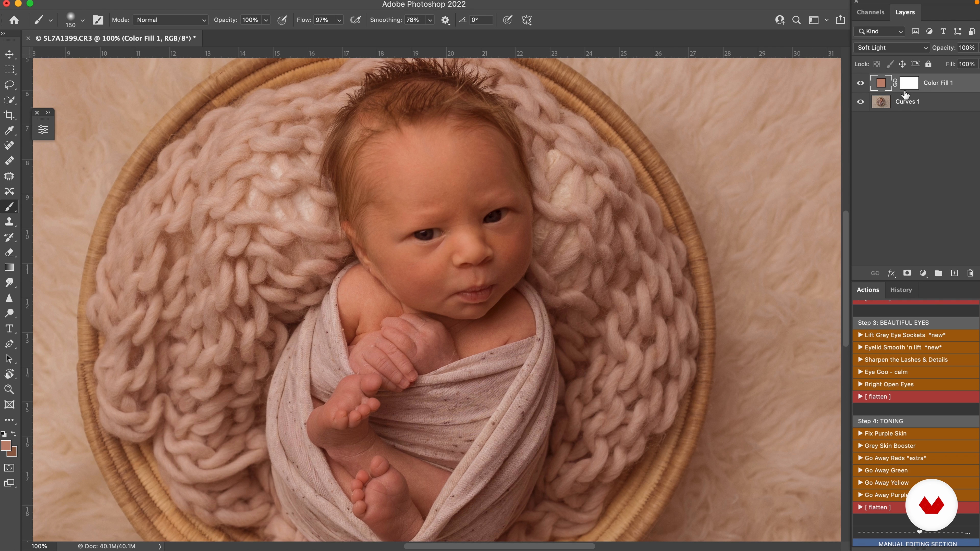Image resolution: width=980 pixels, height=551 pixels.
Task: Open the brush Mode dropdown
Action: pos(170,20)
